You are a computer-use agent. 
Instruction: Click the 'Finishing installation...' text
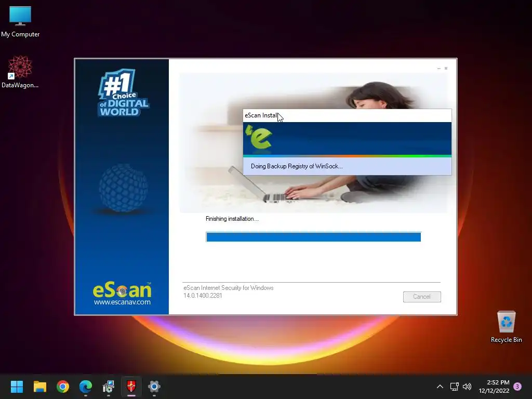(x=232, y=219)
